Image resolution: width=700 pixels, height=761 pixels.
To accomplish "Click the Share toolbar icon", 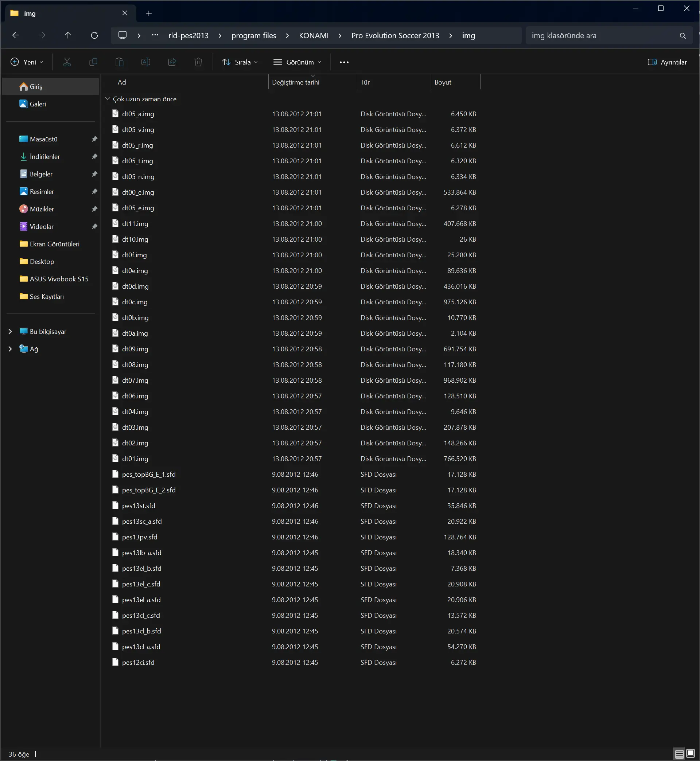I will pos(172,62).
